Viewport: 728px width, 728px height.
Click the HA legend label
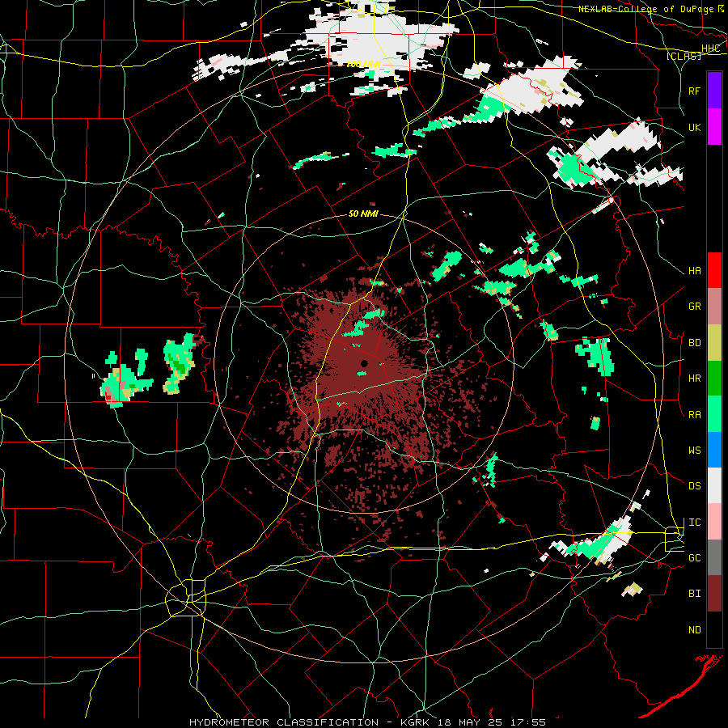pyautogui.click(x=694, y=271)
